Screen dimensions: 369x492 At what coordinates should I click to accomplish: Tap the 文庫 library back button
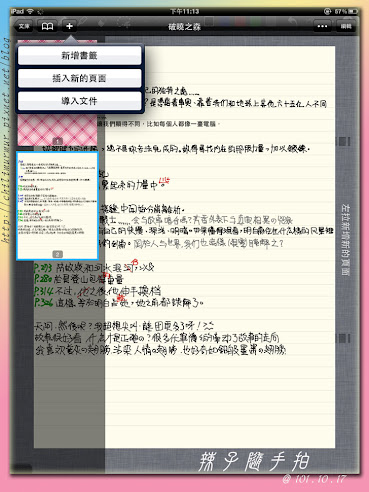(x=24, y=26)
